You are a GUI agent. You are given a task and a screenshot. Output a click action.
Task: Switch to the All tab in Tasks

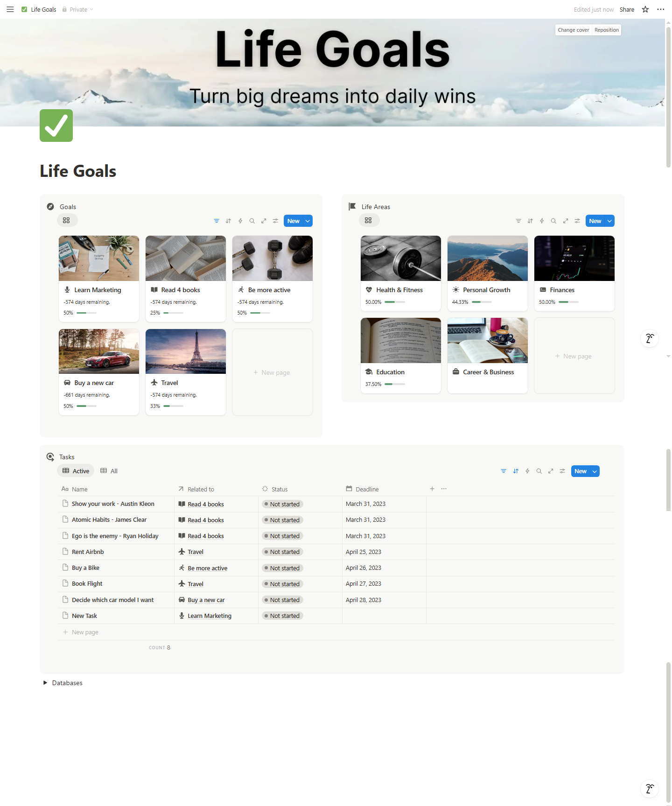coord(109,471)
